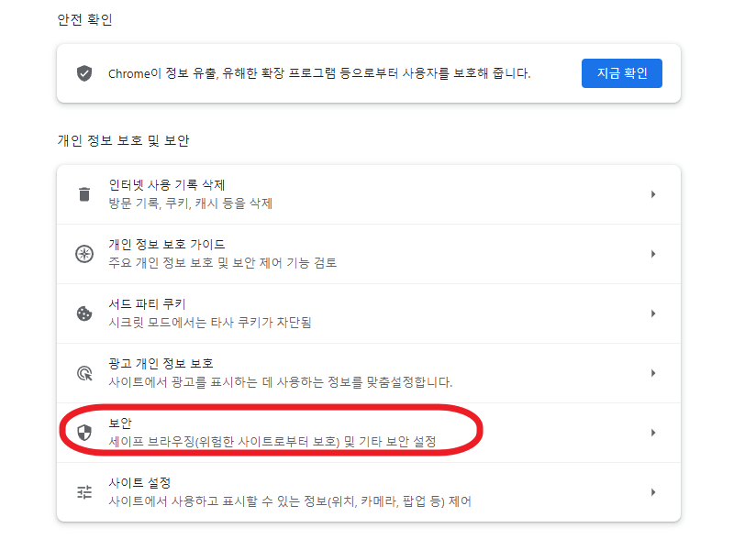The image size is (756, 539).
Task: Click the blue 지금 확인 button
Action: [x=621, y=73]
